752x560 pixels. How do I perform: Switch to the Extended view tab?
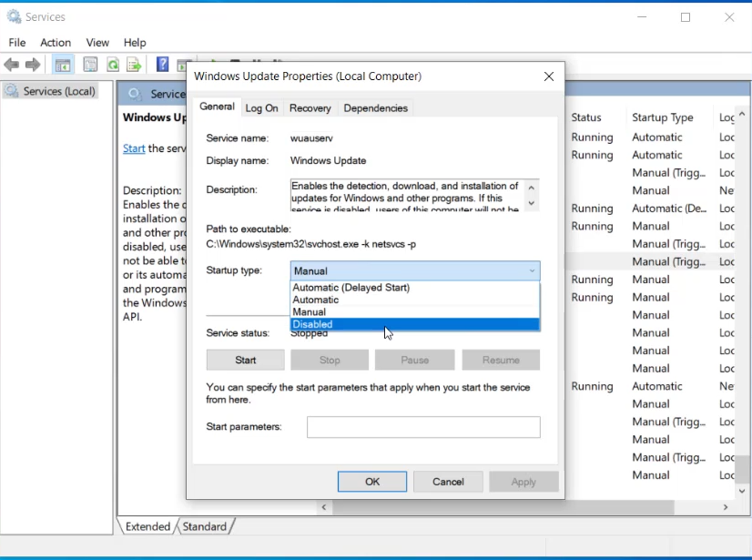point(147,526)
